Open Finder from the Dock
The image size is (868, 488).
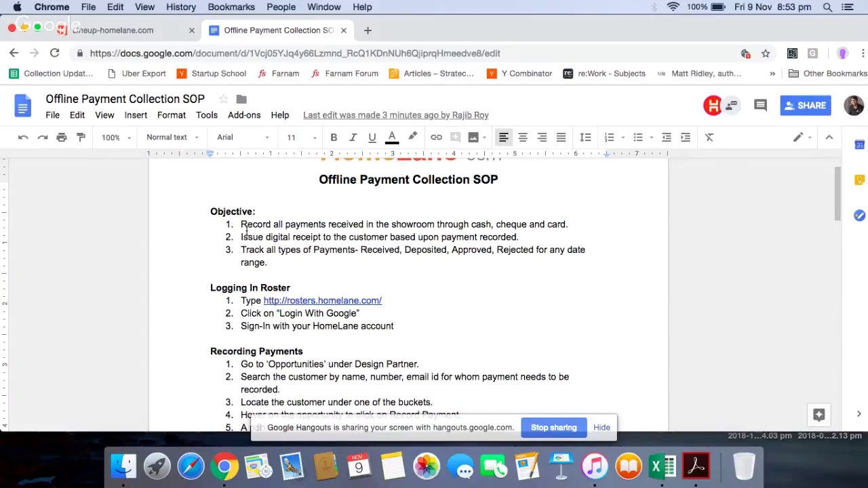click(124, 466)
